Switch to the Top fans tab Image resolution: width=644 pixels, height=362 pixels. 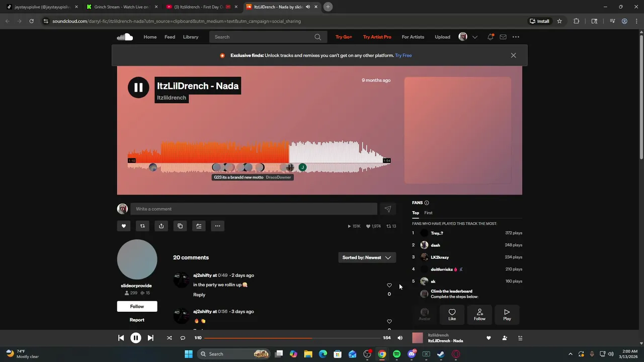(x=416, y=213)
